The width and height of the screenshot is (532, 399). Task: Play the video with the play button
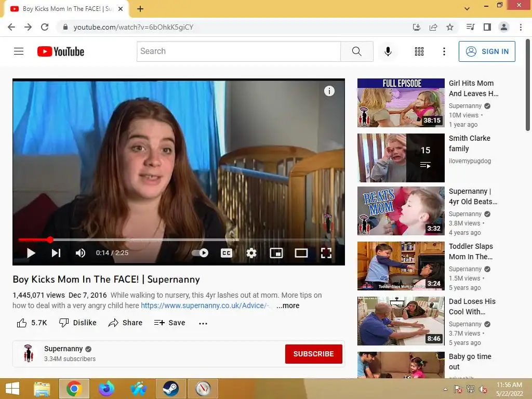click(31, 253)
